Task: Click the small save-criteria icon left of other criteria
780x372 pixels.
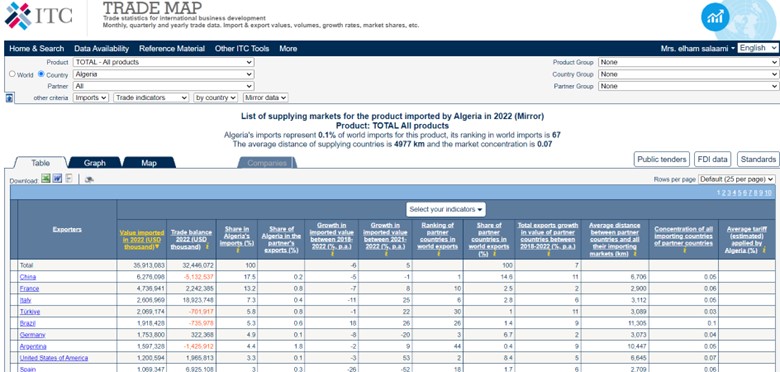Action: click(9, 98)
